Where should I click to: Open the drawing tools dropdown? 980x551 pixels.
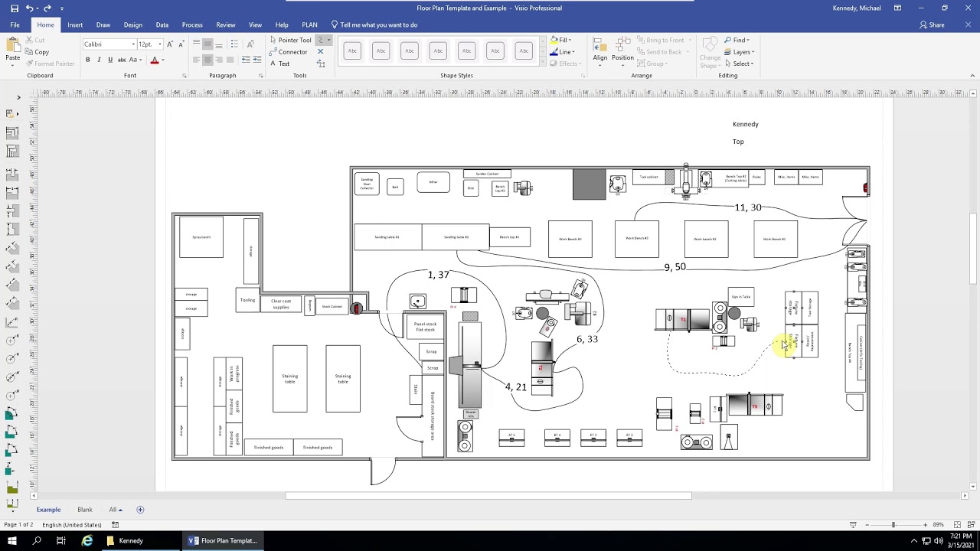point(329,40)
